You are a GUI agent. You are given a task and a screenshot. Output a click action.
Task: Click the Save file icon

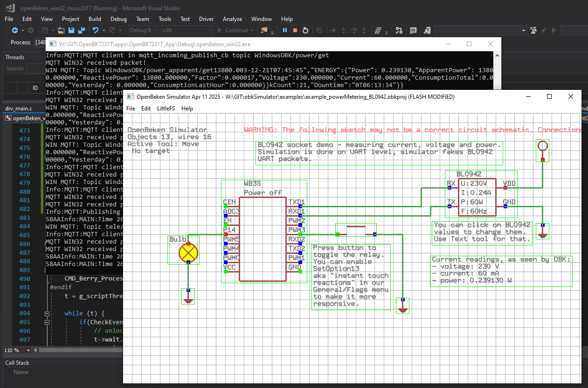tap(71, 30)
